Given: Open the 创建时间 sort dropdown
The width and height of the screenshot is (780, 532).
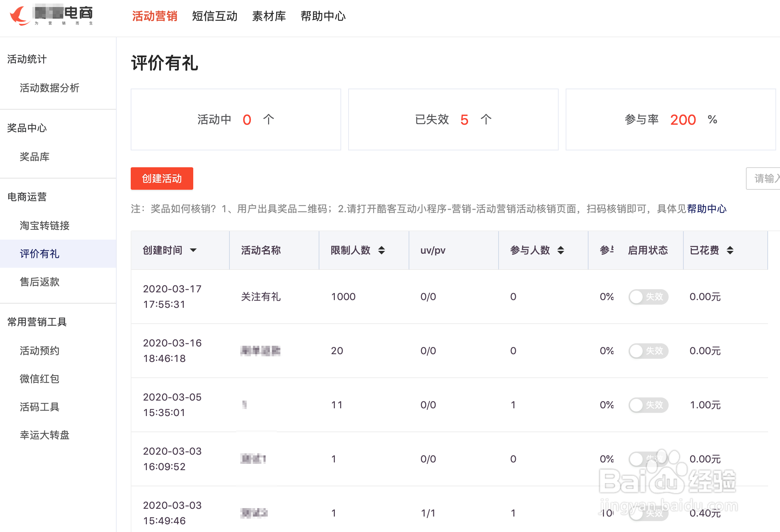Looking at the screenshot, I should coord(194,250).
